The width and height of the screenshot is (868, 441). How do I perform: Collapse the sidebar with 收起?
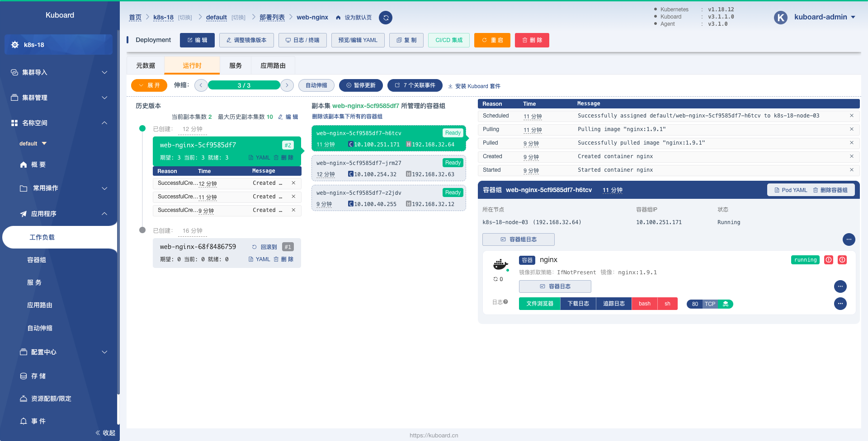pyautogui.click(x=105, y=433)
